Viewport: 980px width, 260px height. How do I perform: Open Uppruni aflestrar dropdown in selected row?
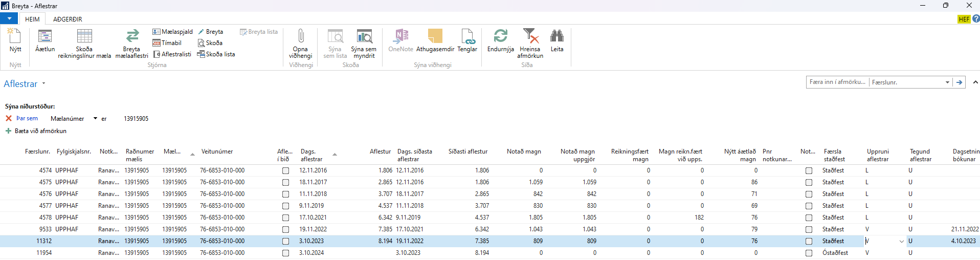tap(901, 241)
